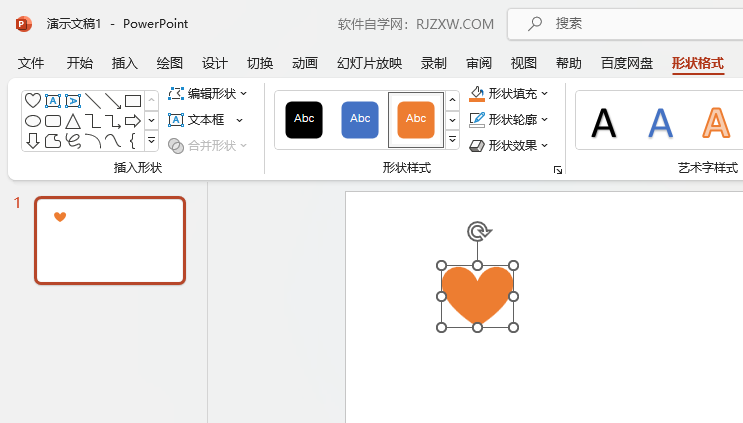Click the search magnifier icon
This screenshot has width=743, height=423.
coord(535,23)
